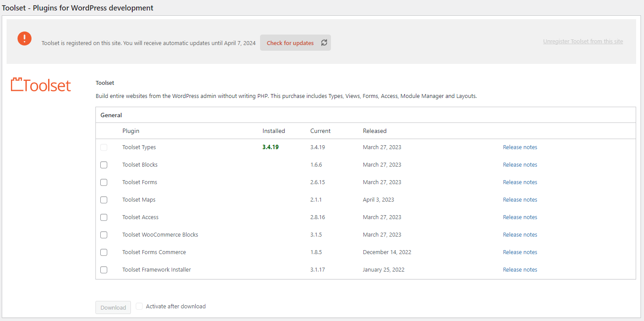Tick the Toolset Forms checkbox
644x321 pixels.
click(x=104, y=182)
